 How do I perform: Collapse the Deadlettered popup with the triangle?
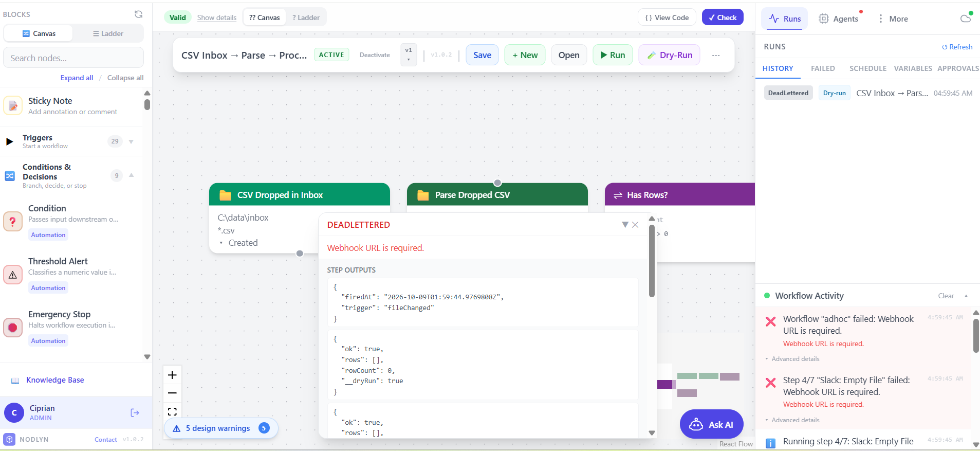click(625, 225)
